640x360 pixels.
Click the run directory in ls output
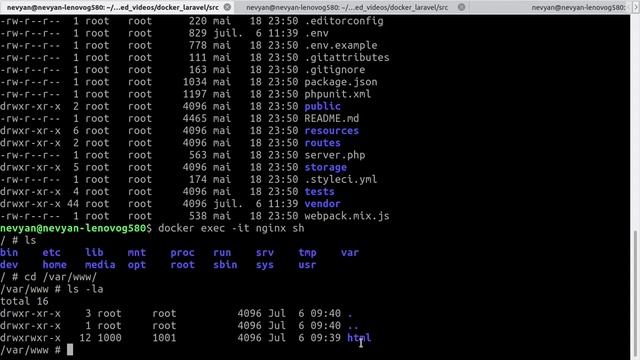pyautogui.click(x=222, y=252)
